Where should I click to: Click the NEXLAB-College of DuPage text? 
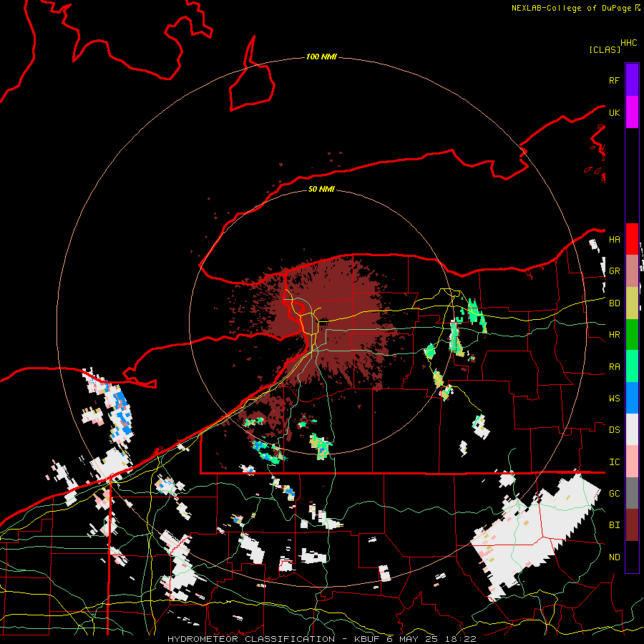pyautogui.click(x=571, y=8)
